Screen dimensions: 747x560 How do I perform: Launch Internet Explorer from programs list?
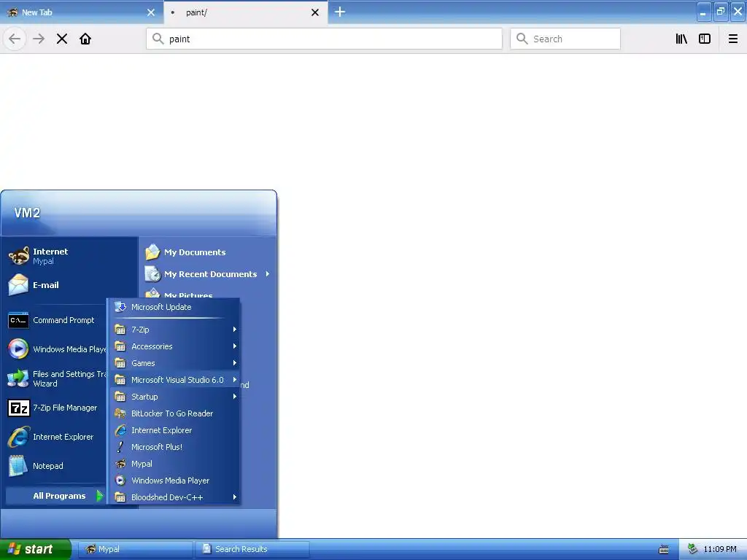(174, 430)
